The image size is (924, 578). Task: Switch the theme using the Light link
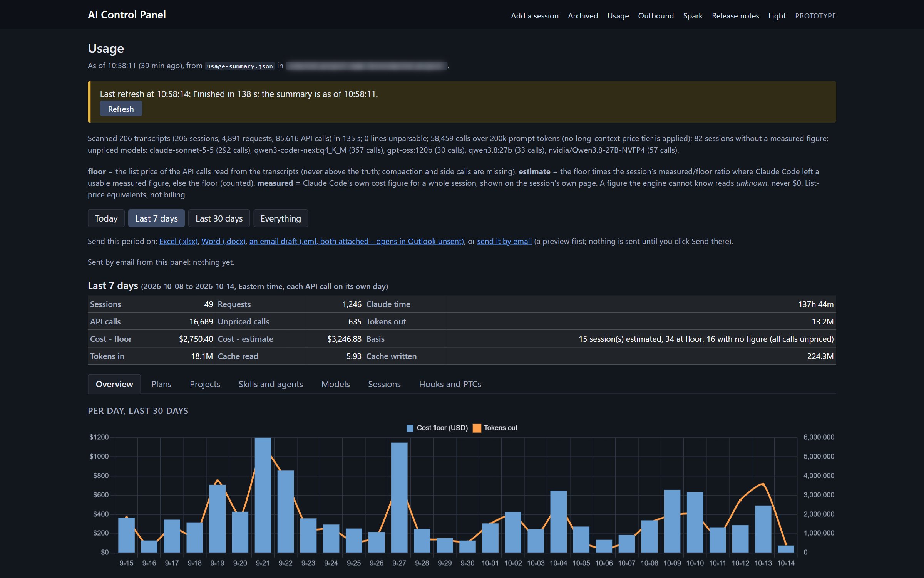tap(777, 16)
